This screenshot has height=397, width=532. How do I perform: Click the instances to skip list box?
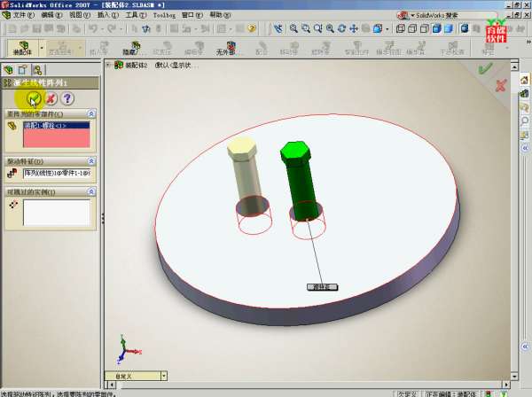[x=57, y=212]
